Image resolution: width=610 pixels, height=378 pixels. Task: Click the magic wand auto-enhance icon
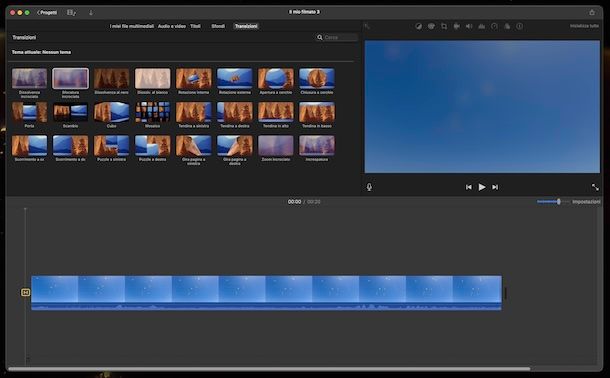coord(367,26)
